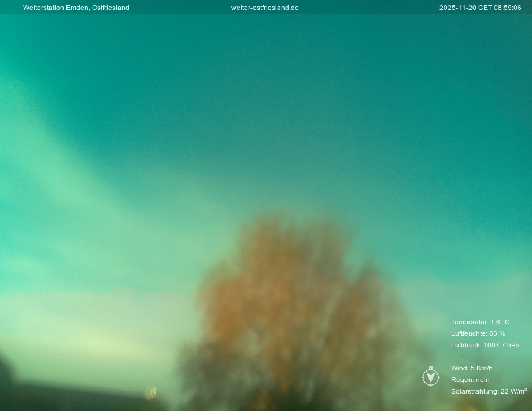Click the Luftfeuchte 83 % reading
Viewport: 532px width, 411px height.
point(478,333)
